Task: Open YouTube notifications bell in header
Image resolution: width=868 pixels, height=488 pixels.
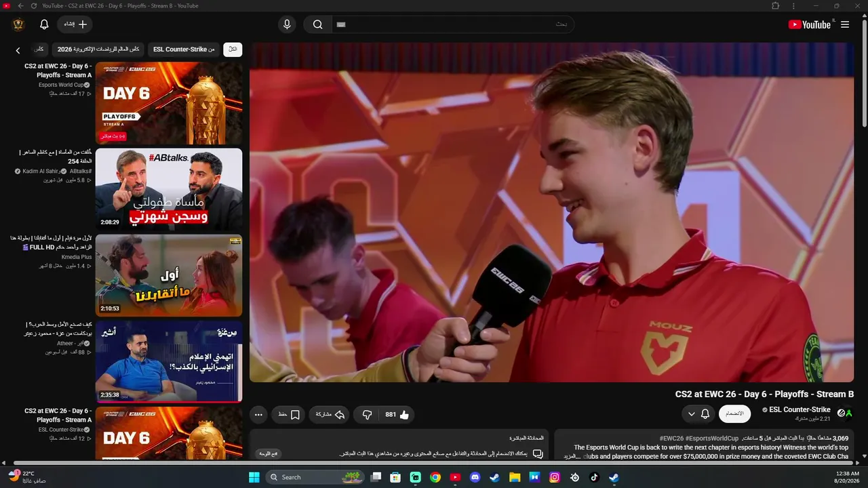Action: click(x=44, y=24)
